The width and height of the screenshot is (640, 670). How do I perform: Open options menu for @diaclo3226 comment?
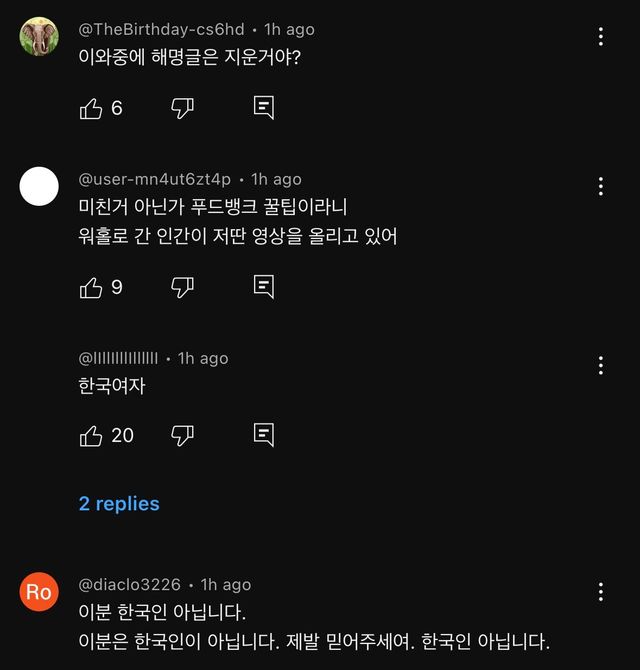(x=600, y=591)
